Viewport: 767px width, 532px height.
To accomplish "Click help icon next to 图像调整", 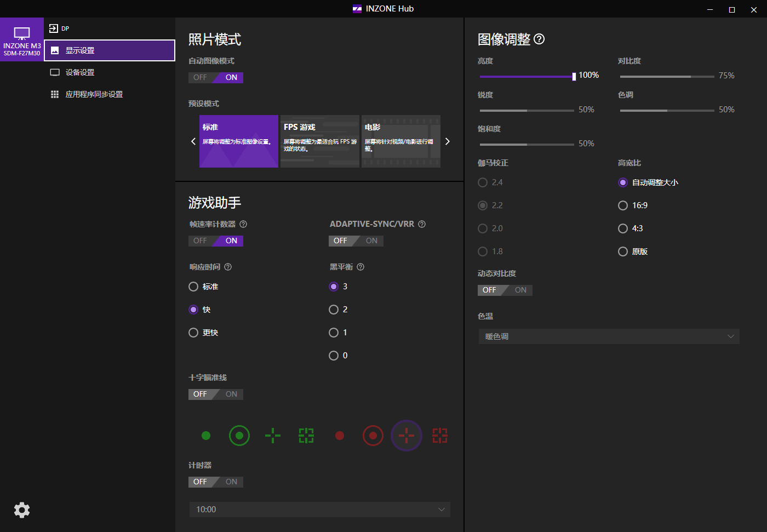I will coord(539,39).
